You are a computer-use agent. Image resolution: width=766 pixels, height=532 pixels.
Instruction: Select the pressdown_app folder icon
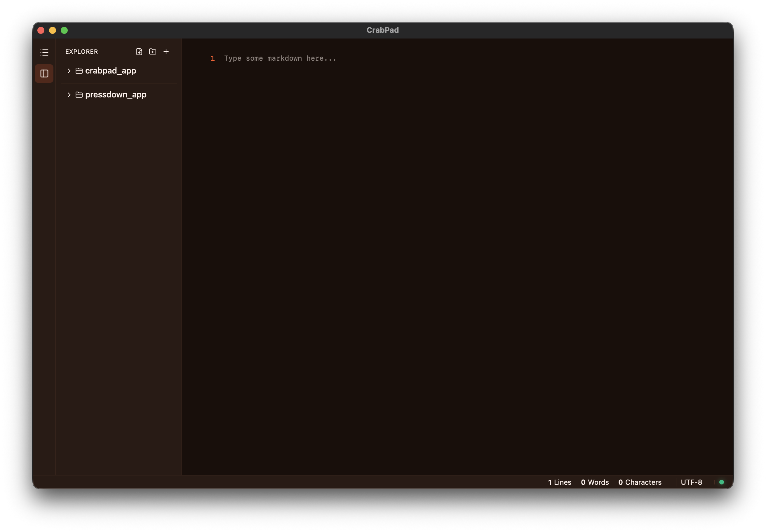tap(79, 95)
